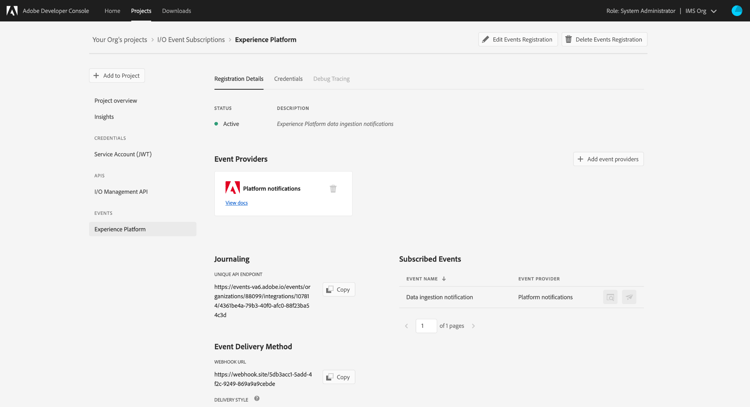Open the Downloads menu item
The image size is (750, 407).
pos(176,11)
